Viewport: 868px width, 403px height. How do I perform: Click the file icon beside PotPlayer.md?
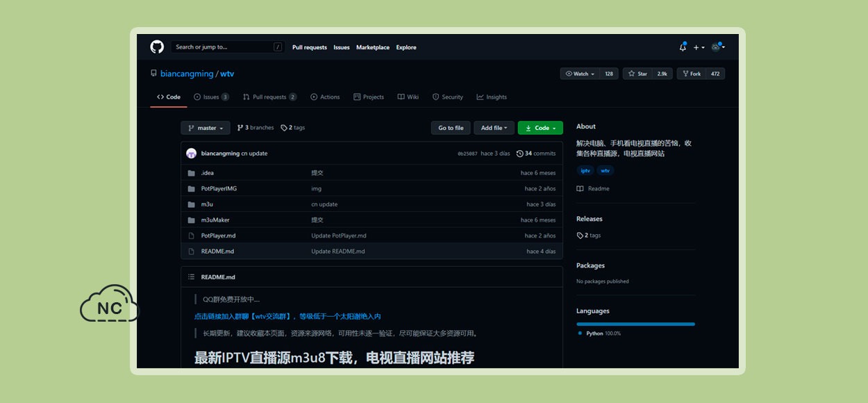coord(191,236)
